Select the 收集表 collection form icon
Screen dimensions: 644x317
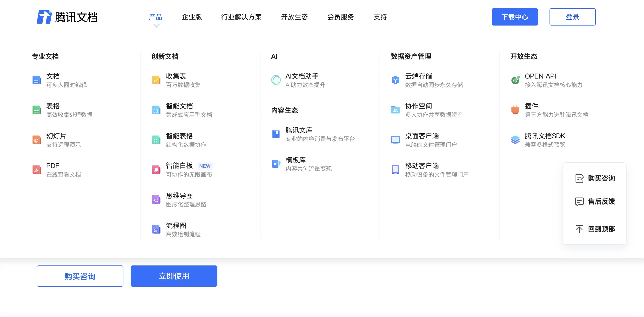pyautogui.click(x=156, y=80)
